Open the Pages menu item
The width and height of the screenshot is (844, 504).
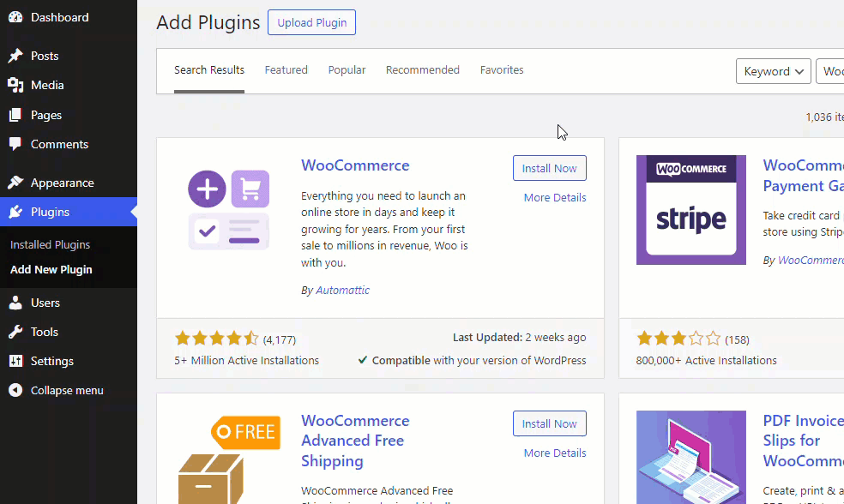click(x=69, y=115)
